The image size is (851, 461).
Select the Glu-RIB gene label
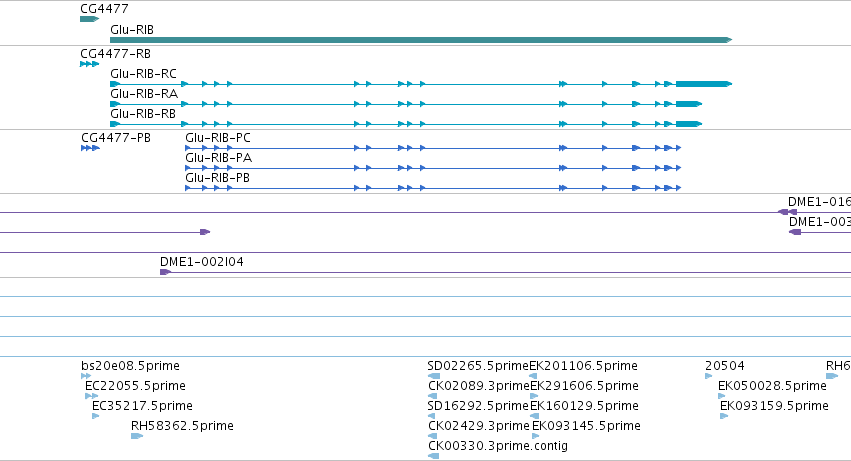click(x=132, y=30)
